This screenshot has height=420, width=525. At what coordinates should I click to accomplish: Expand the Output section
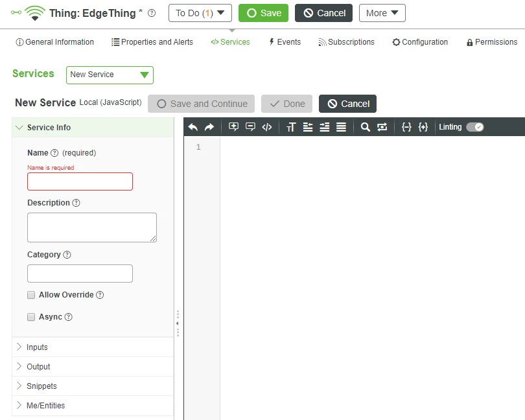[x=93, y=366]
